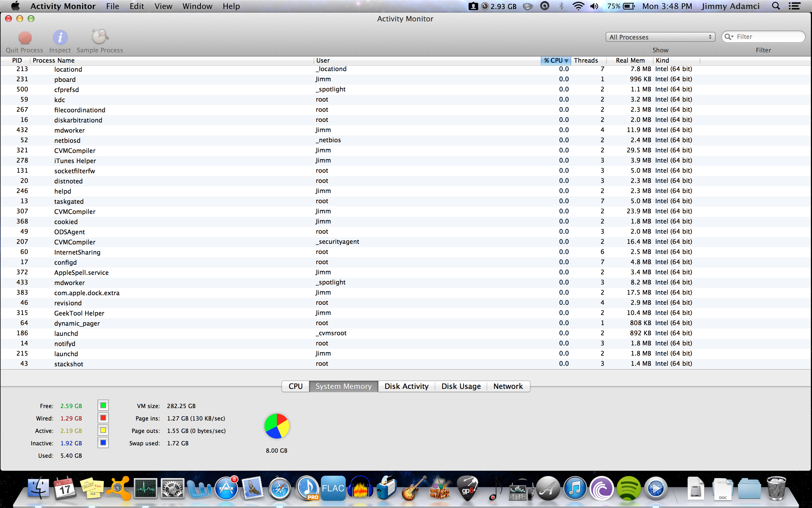The image size is (812, 508).
Task: Open GarageBand guitar icon in the Dock
Action: click(x=414, y=488)
